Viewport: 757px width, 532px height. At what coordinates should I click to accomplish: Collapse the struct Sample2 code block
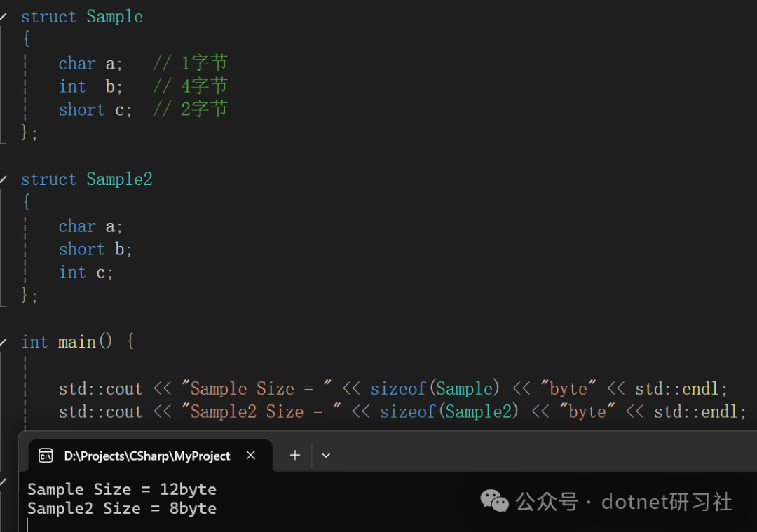pos(3,179)
